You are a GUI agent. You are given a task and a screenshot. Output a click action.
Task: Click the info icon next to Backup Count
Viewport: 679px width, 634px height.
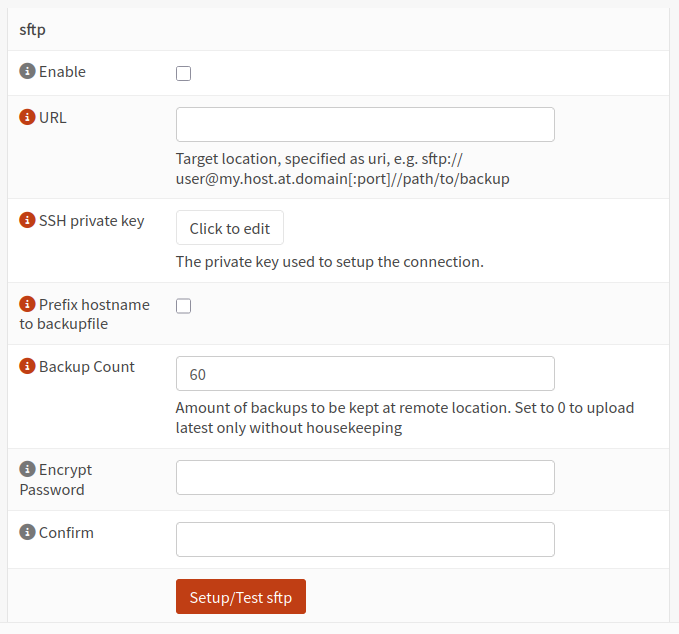tap(27, 366)
